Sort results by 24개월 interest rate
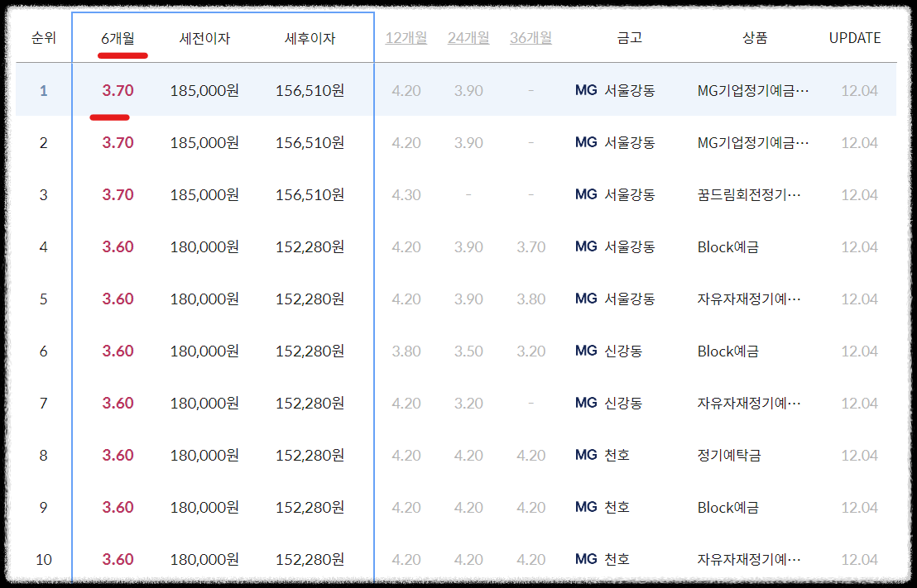Image resolution: width=917 pixels, height=588 pixels. coord(468,37)
